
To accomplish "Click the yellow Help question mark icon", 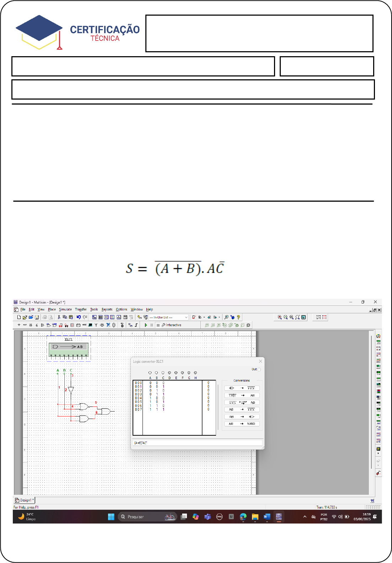I will point(238,317).
